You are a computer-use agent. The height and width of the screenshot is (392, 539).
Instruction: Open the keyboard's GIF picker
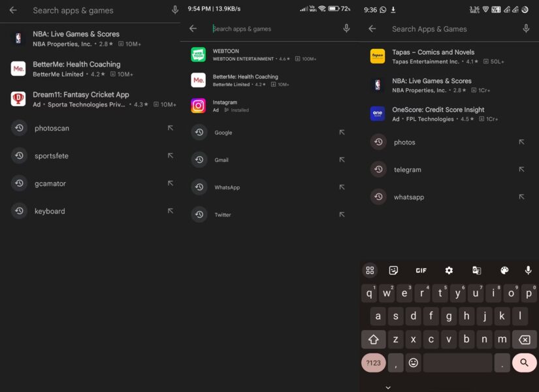[x=421, y=270]
